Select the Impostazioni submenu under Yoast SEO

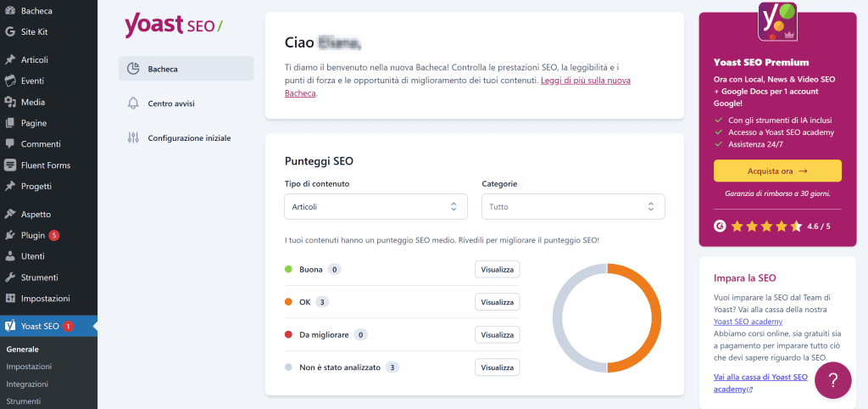pyautogui.click(x=29, y=367)
